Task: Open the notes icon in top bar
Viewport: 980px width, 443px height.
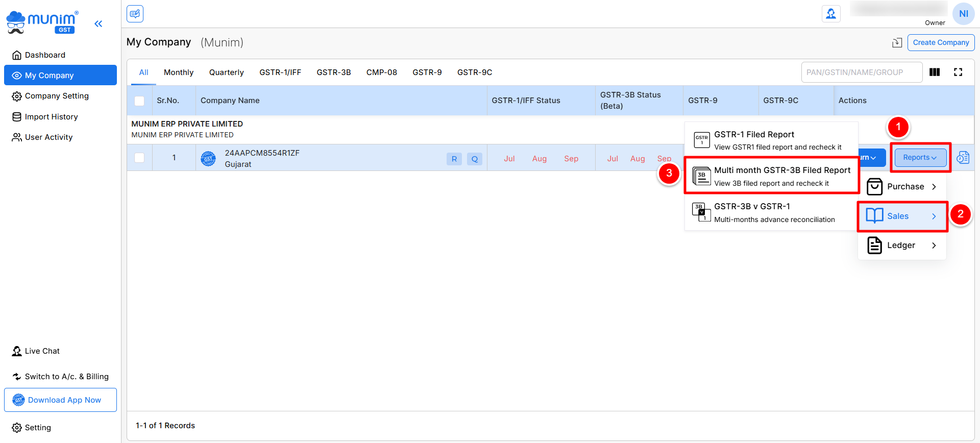Action: [x=135, y=14]
